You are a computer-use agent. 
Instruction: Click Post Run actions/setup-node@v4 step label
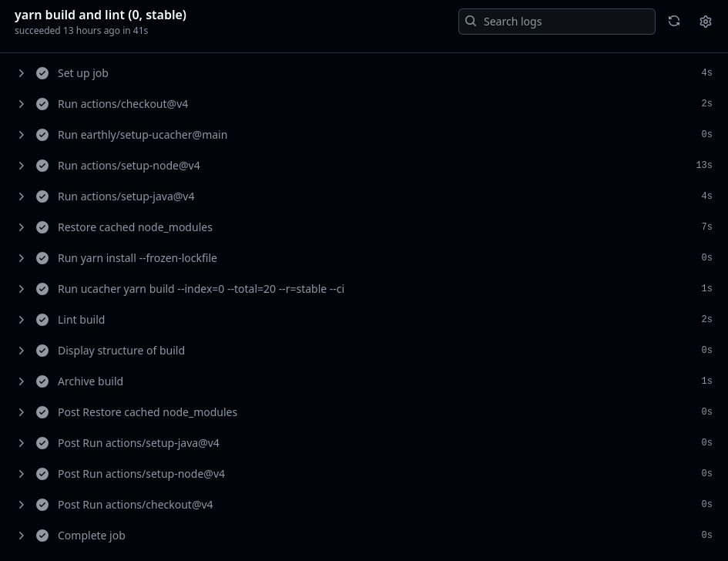[141, 474]
